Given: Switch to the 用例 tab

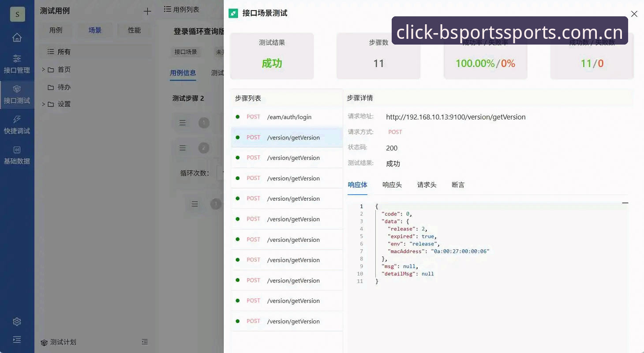Looking at the screenshot, I should tap(56, 30).
